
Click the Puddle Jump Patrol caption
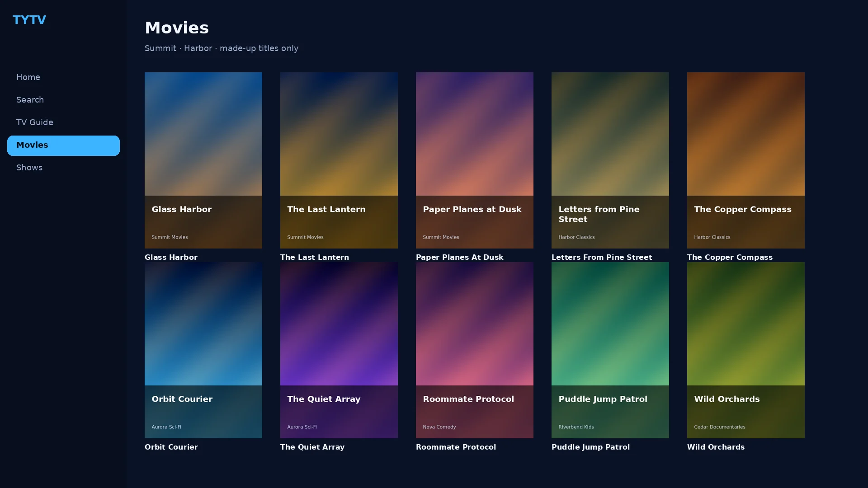click(x=590, y=447)
